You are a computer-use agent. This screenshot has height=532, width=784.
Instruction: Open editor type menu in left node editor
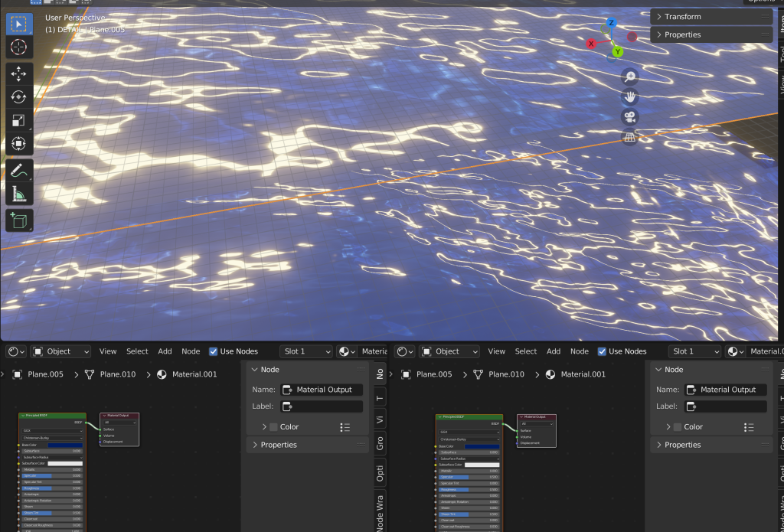tap(16, 351)
